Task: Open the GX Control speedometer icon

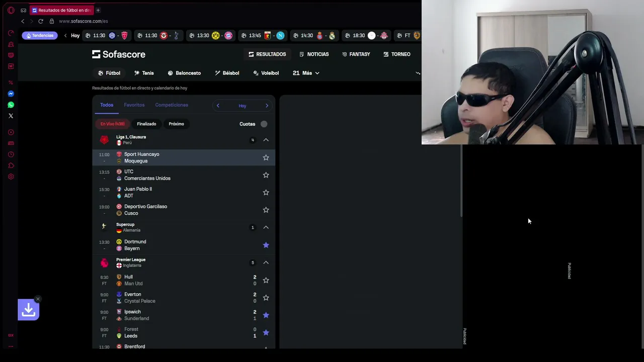Action: click(11, 33)
